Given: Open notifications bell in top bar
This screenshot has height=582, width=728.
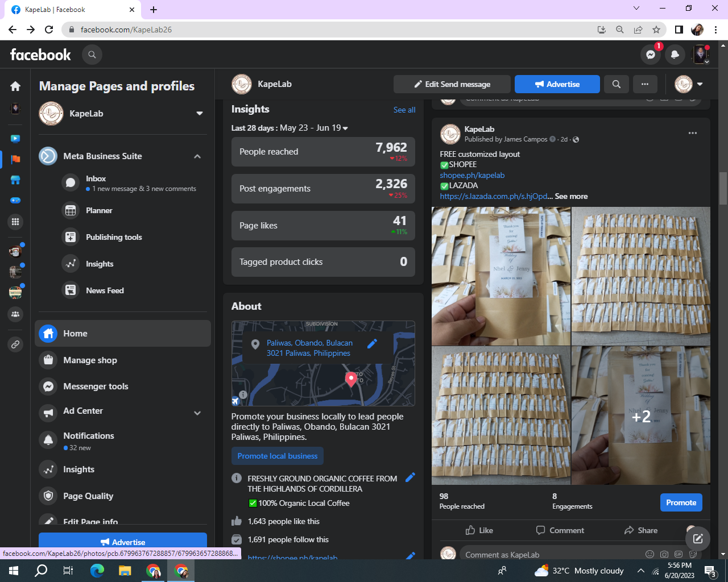Looking at the screenshot, I should [x=675, y=55].
